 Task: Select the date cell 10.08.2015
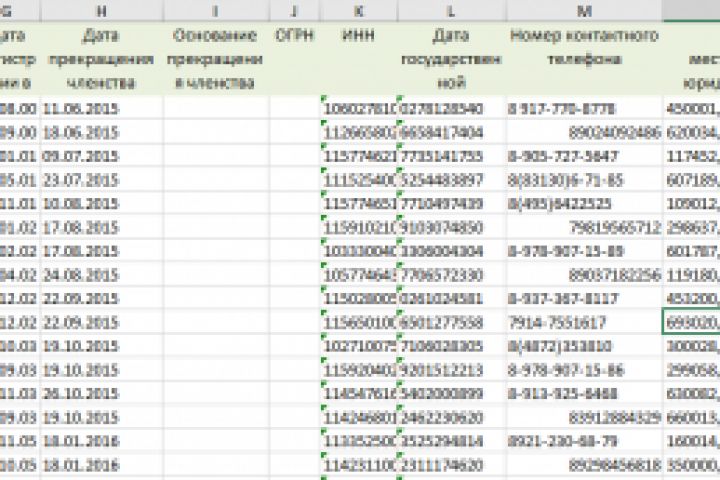click(101, 204)
